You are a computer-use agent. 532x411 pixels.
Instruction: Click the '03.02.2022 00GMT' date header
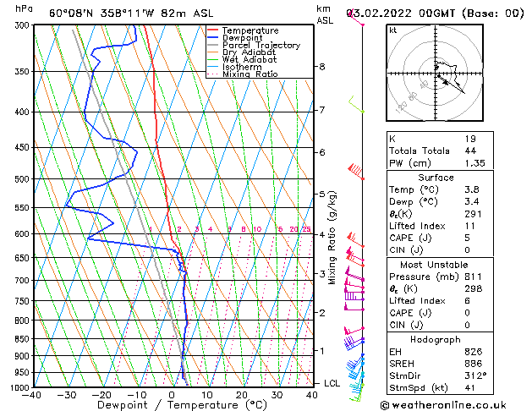click(x=401, y=14)
